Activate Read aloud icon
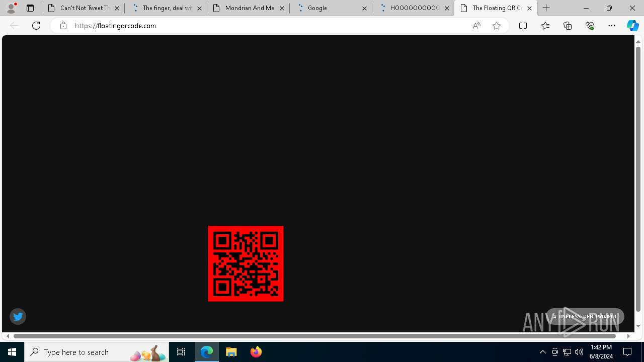The width and height of the screenshot is (644, 362). (x=476, y=26)
